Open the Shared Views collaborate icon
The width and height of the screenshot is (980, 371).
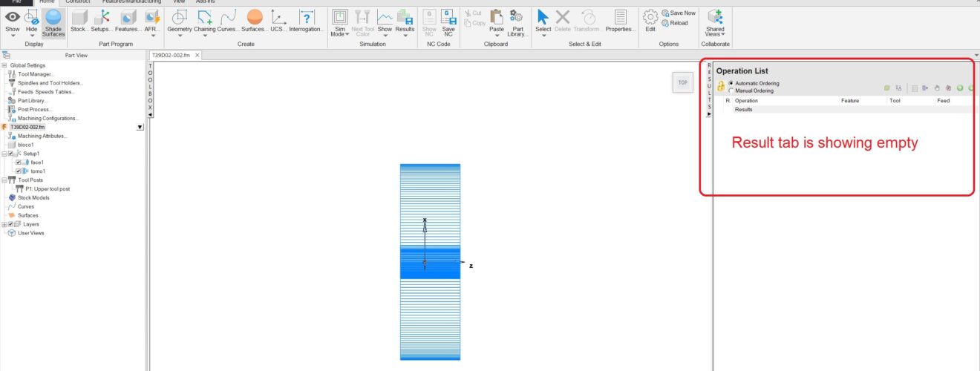716,23
